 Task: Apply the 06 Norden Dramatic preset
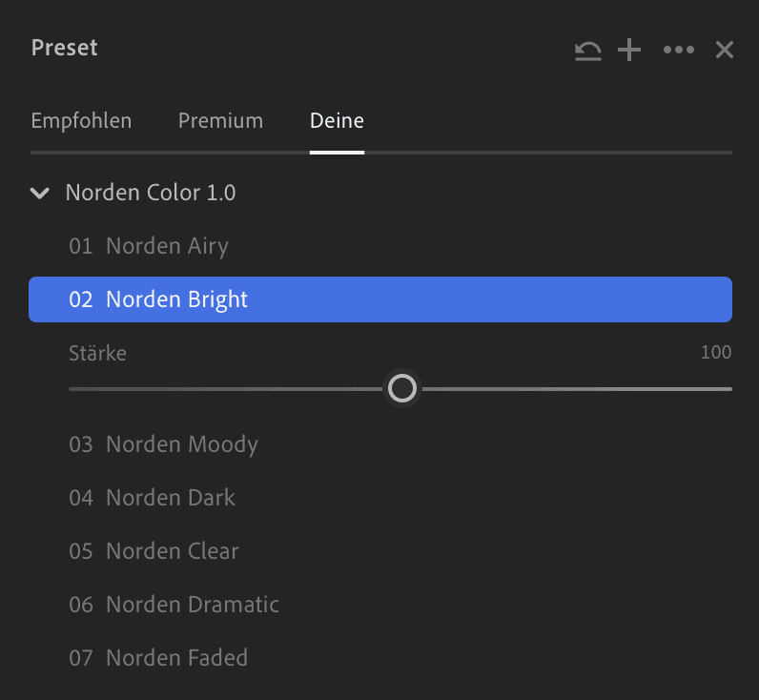point(380,604)
